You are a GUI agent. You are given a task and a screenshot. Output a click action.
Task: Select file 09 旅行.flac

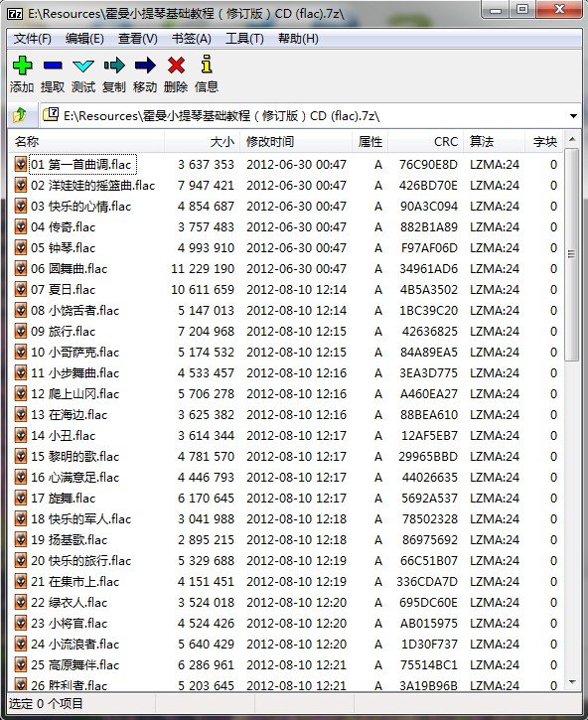[63, 331]
